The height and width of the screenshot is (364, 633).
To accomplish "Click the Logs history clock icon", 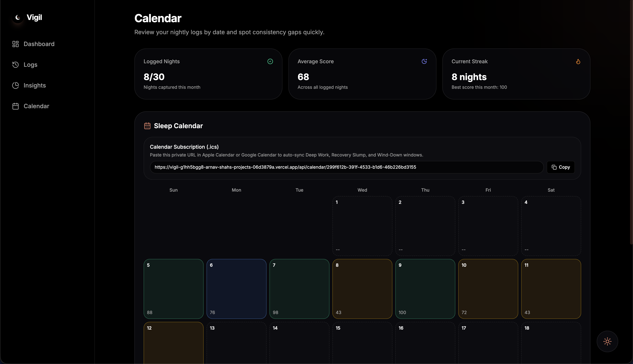I will 16,65.
